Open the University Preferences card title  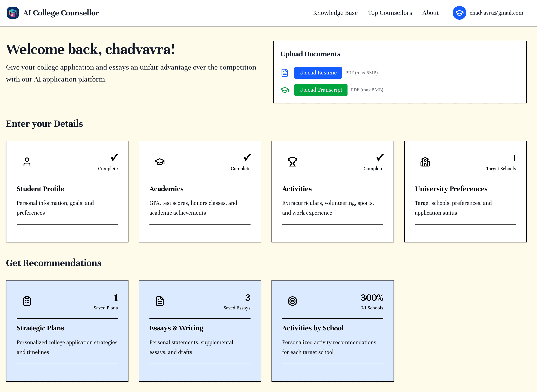click(451, 189)
